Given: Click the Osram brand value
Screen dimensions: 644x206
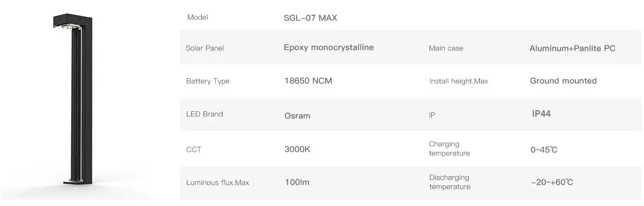Looking at the screenshot, I should tap(297, 116).
